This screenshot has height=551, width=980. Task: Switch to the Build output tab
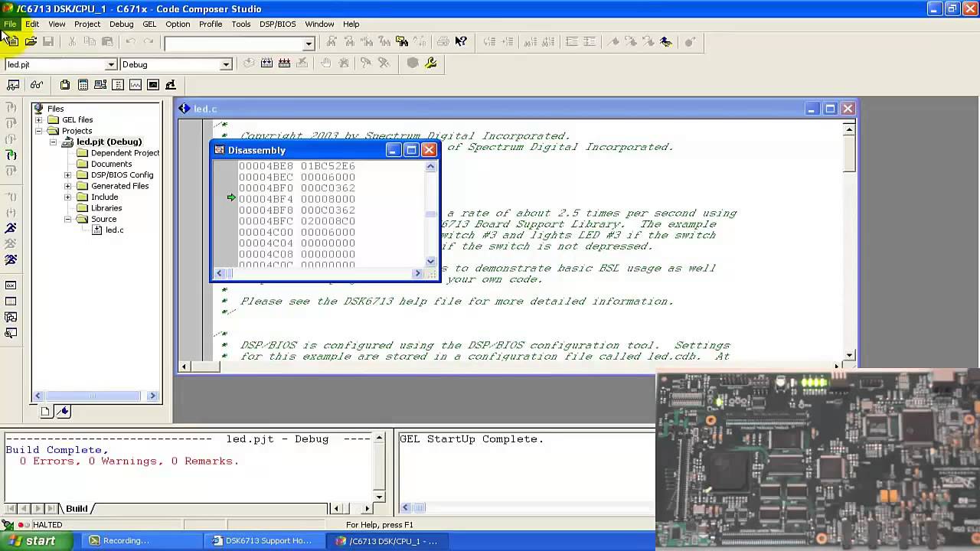pyautogui.click(x=76, y=508)
